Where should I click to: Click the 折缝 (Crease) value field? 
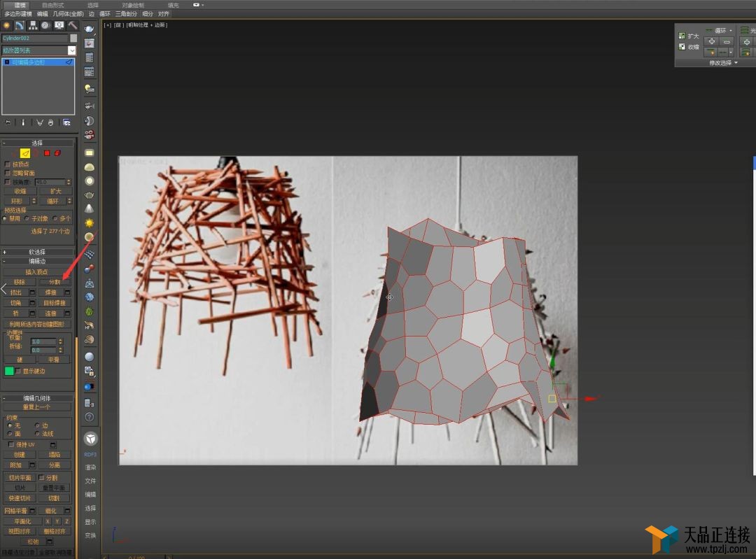pos(43,351)
